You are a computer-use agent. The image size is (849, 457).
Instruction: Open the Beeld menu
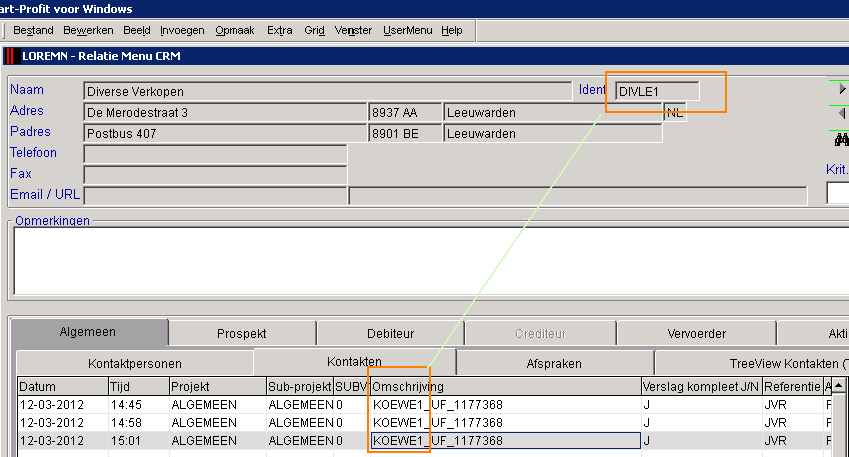pyautogui.click(x=136, y=30)
